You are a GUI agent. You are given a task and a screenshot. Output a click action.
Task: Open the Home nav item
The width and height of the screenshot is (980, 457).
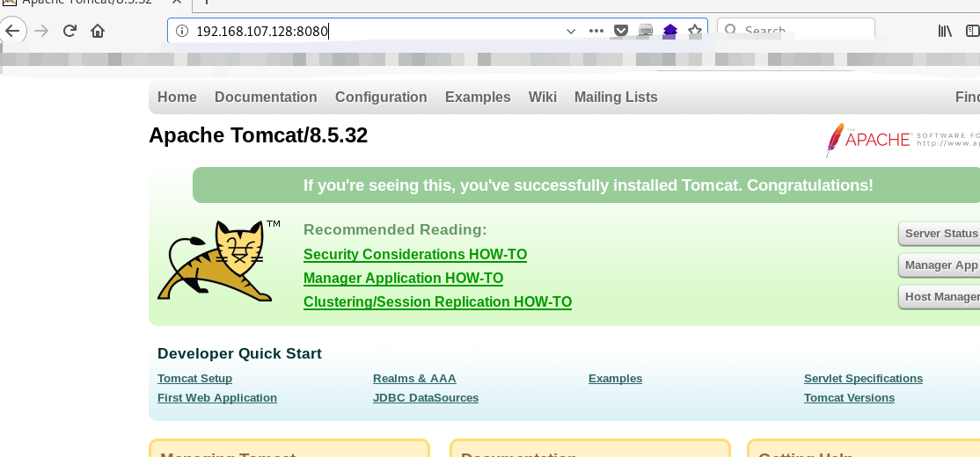[177, 98]
